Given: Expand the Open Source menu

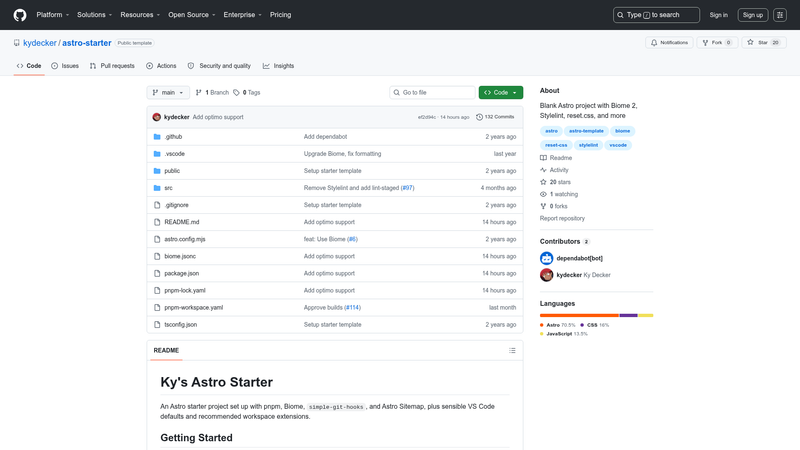Looking at the screenshot, I should click(192, 15).
